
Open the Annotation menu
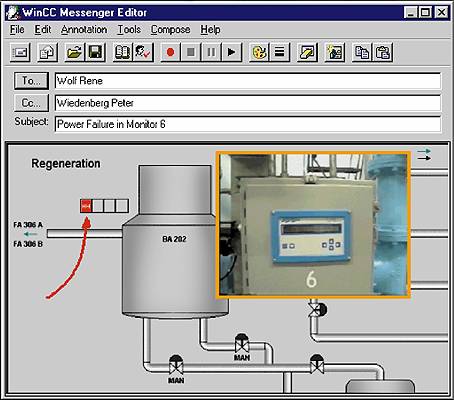click(84, 30)
